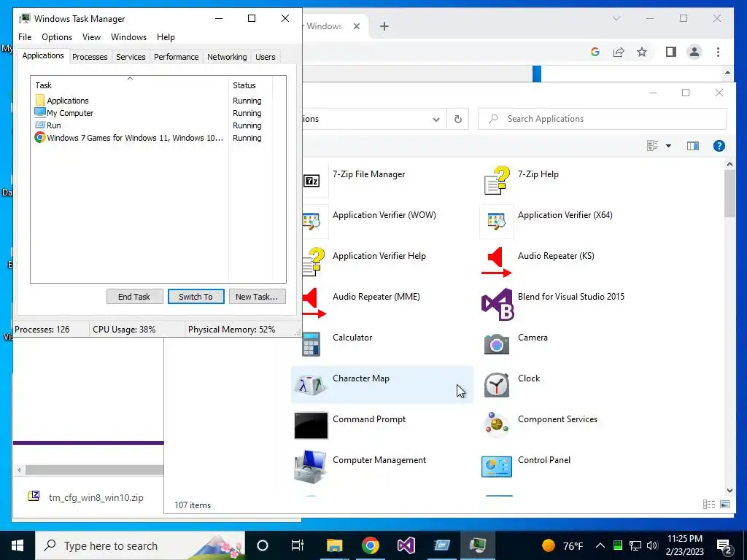This screenshot has width=747, height=560.
Task: Select the Audio Repeater (MME) icon
Action: [314, 303]
